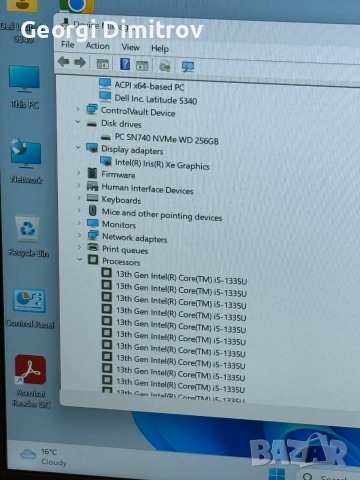The height and width of the screenshot is (480, 360).
Task: Expand the ControlVault Device node
Action: (x=78, y=109)
